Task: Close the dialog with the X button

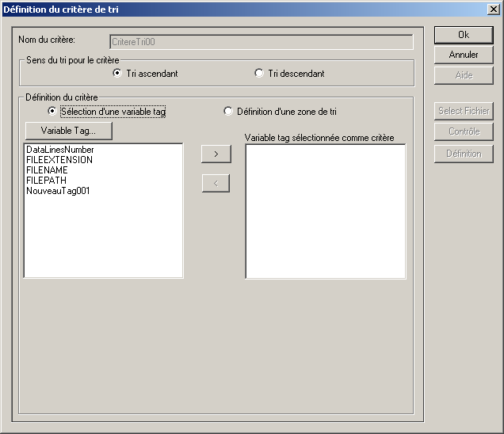Action: coord(492,9)
